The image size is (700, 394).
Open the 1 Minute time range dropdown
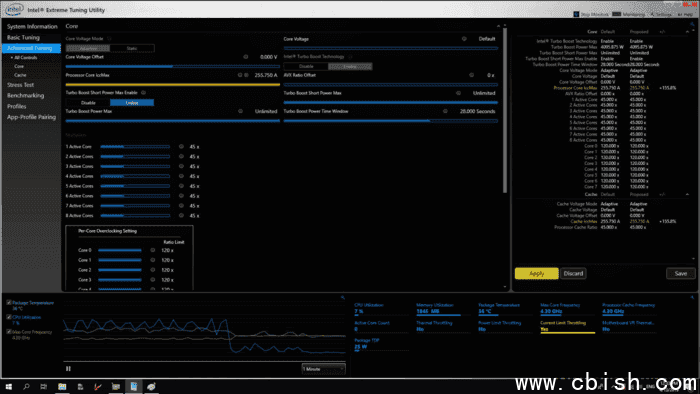pyautogui.click(x=323, y=369)
